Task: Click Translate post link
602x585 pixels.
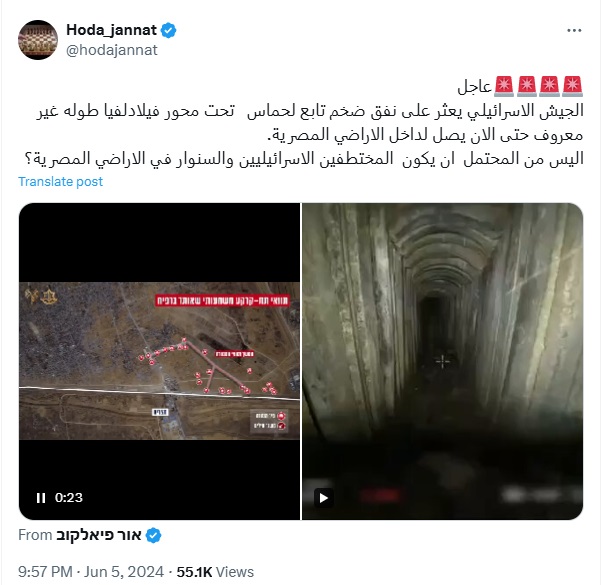Action: tap(61, 181)
